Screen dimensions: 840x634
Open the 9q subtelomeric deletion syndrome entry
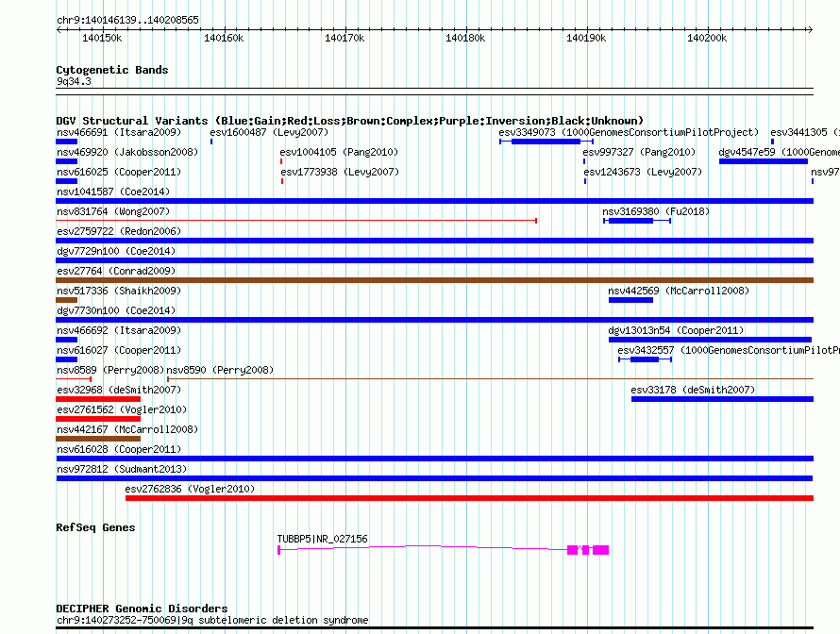click(212, 620)
